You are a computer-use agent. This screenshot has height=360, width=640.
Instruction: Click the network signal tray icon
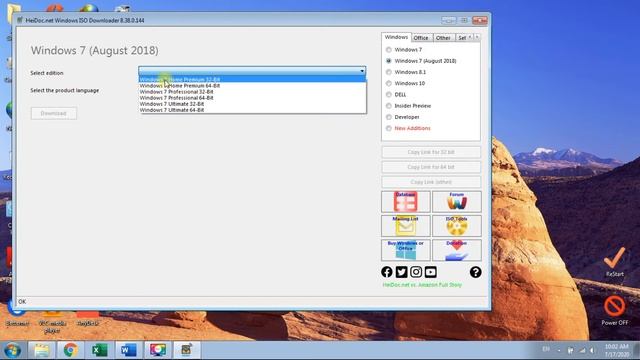click(582, 350)
